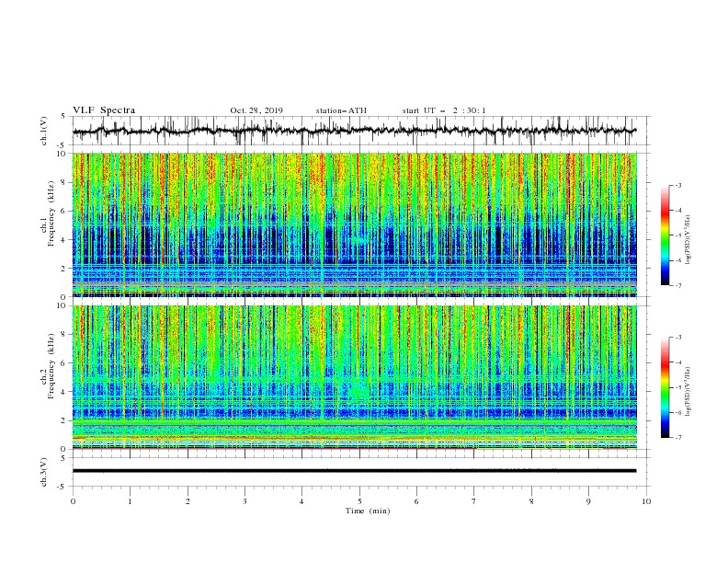
Task: Click the time axis tick label "7"
Action: [474, 501]
